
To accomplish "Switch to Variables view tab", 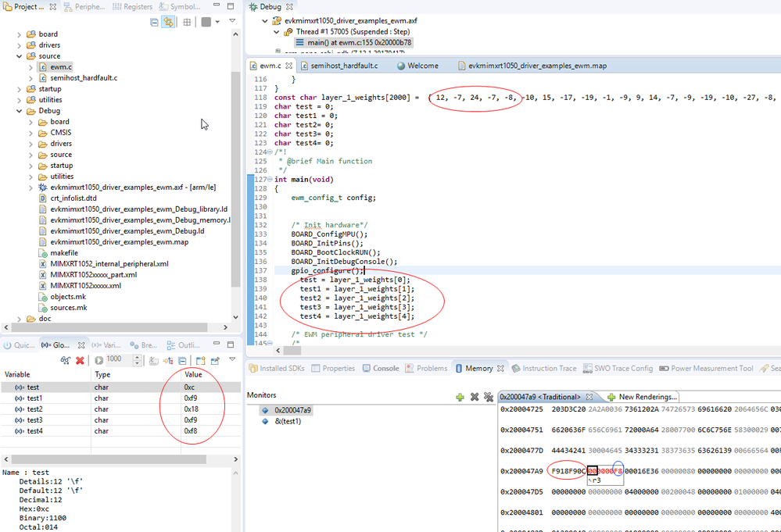I will (x=106, y=345).
